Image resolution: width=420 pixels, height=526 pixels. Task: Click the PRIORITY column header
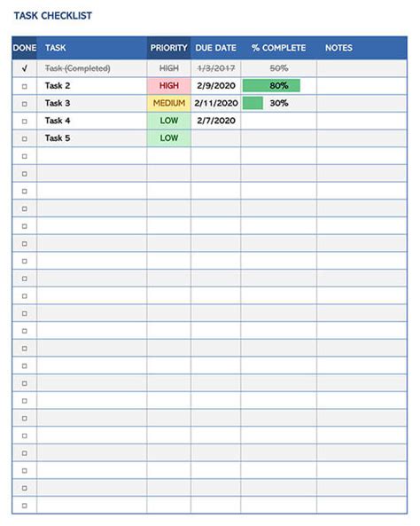168,48
